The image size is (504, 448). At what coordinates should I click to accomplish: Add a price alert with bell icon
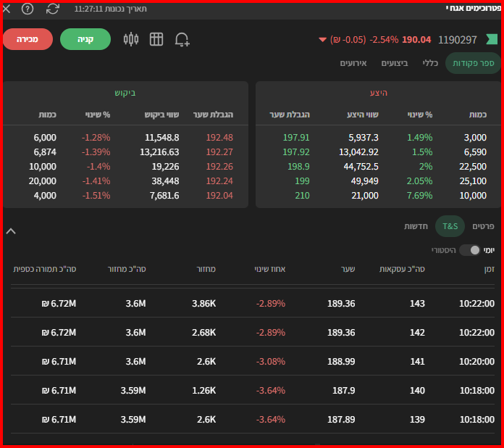tap(182, 40)
